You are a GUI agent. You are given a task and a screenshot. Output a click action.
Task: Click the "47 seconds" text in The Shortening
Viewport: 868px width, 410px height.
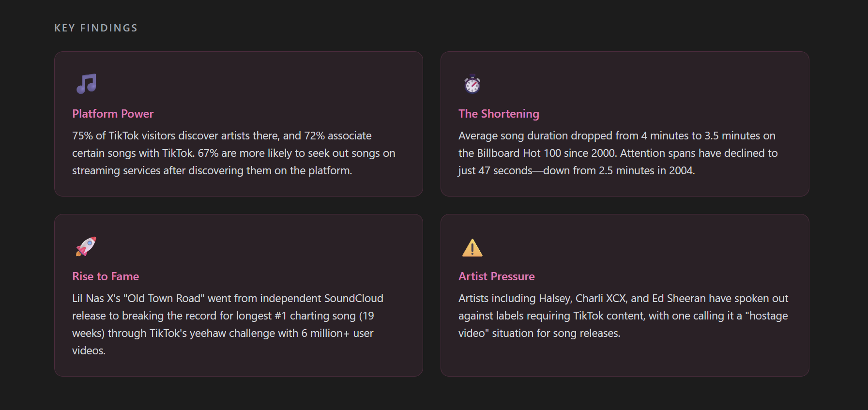(505, 170)
